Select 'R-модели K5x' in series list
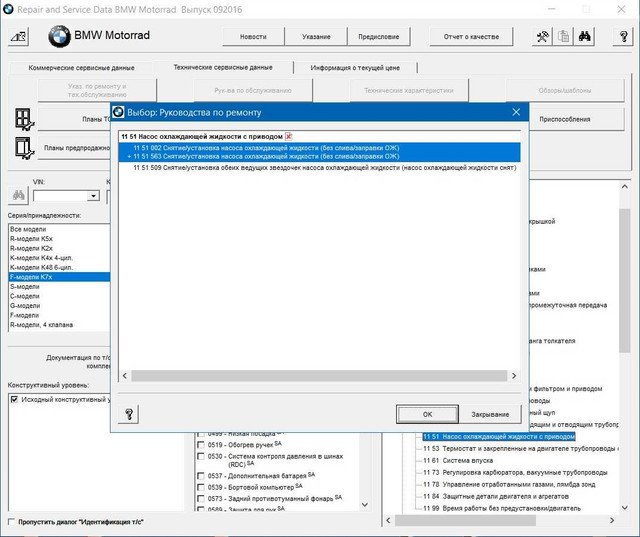This screenshot has height=537, width=640. (x=59, y=239)
